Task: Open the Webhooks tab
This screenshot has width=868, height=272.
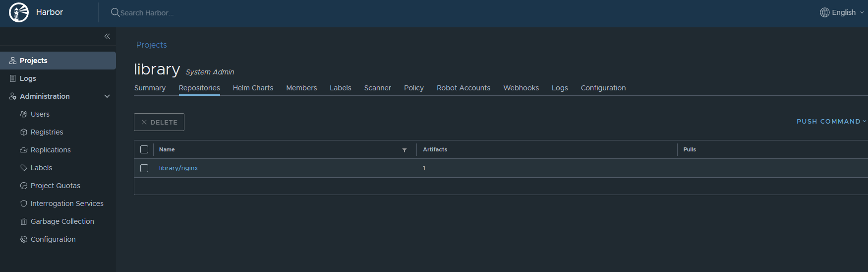Action: tap(521, 88)
